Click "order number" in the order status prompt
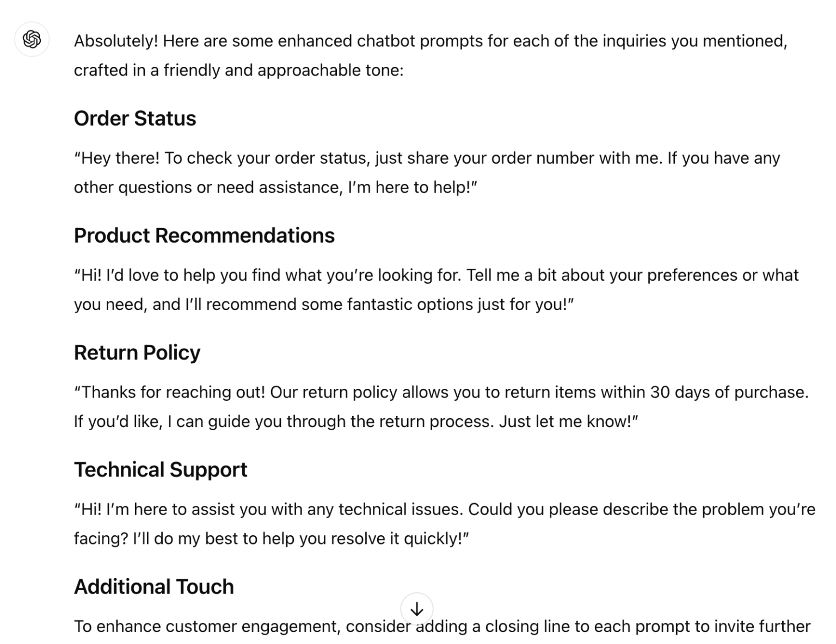This screenshot has height=644, width=836. 543,158
